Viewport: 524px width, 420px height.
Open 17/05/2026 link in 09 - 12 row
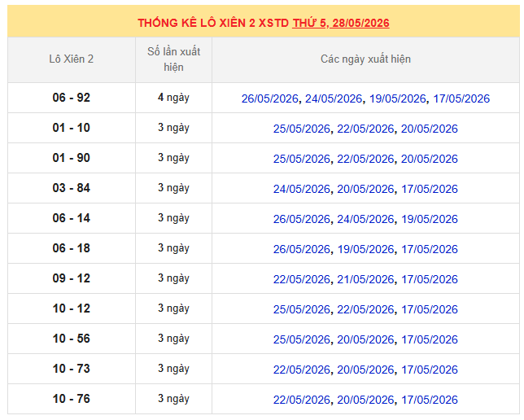click(x=430, y=279)
